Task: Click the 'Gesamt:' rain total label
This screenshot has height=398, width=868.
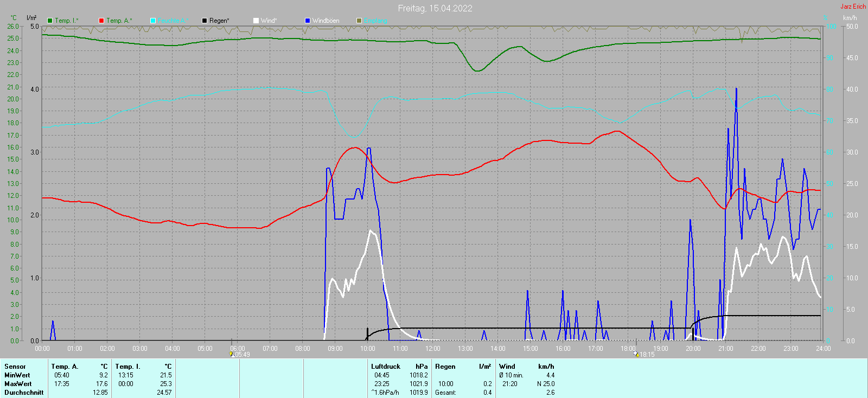Action: point(445,393)
